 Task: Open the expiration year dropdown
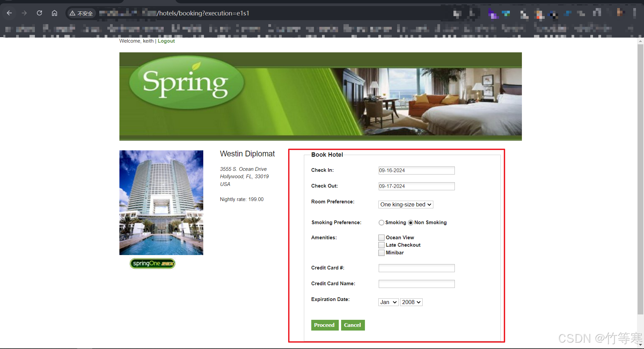[x=411, y=302]
